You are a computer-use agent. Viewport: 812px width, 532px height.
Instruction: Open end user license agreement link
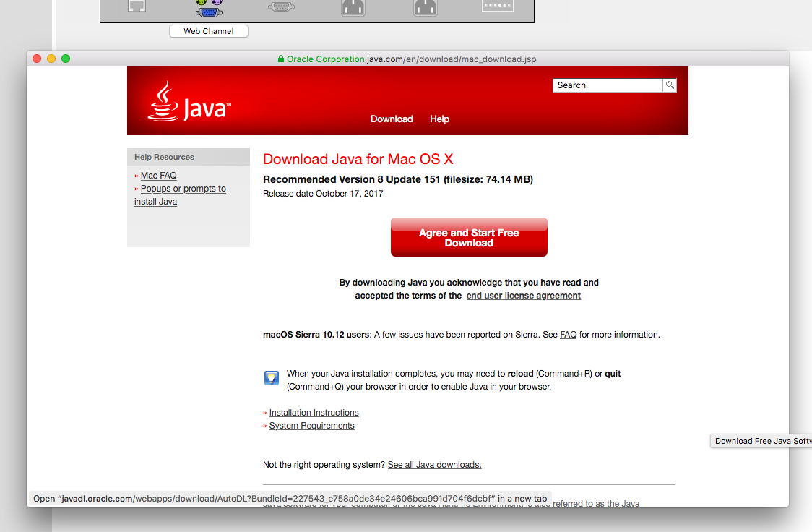pyautogui.click(x=524, y=295)
